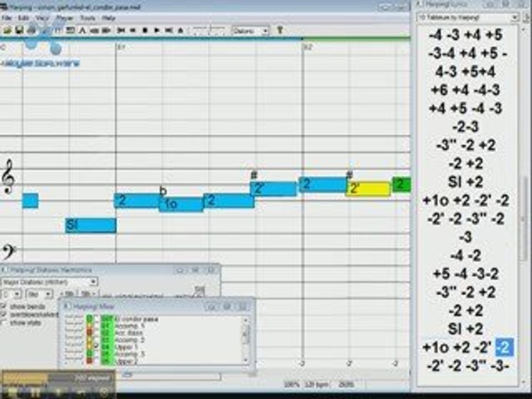Image resolution: width=532 pixels, height=399 pixels.
Task: Select the Upper 1 track name in the mixer
Action: [x=126, y=346]
